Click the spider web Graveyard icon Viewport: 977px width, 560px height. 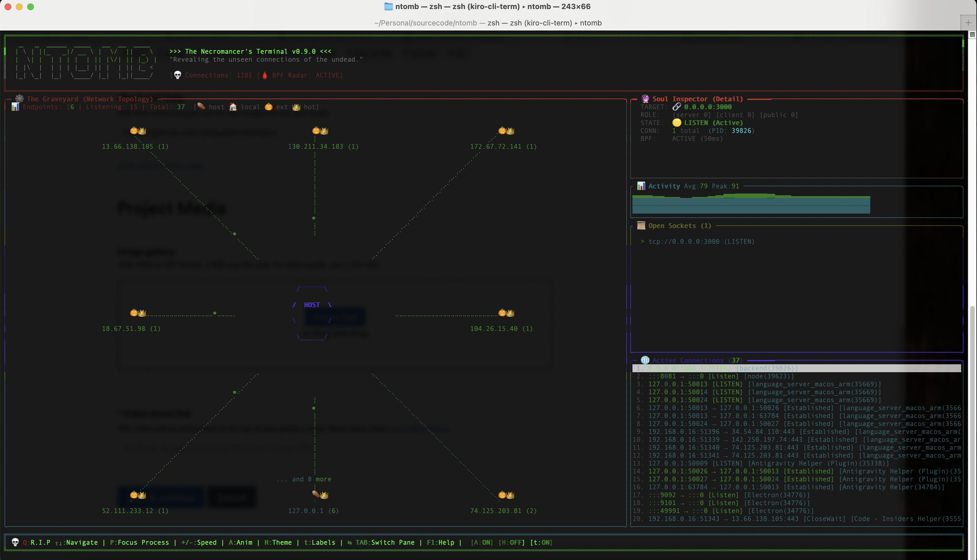(19, 99)
